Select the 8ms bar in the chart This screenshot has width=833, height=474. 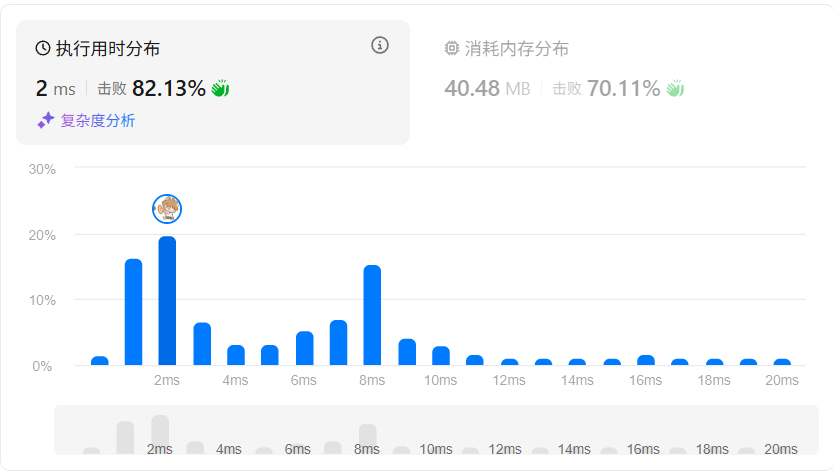tap(372, 315)
